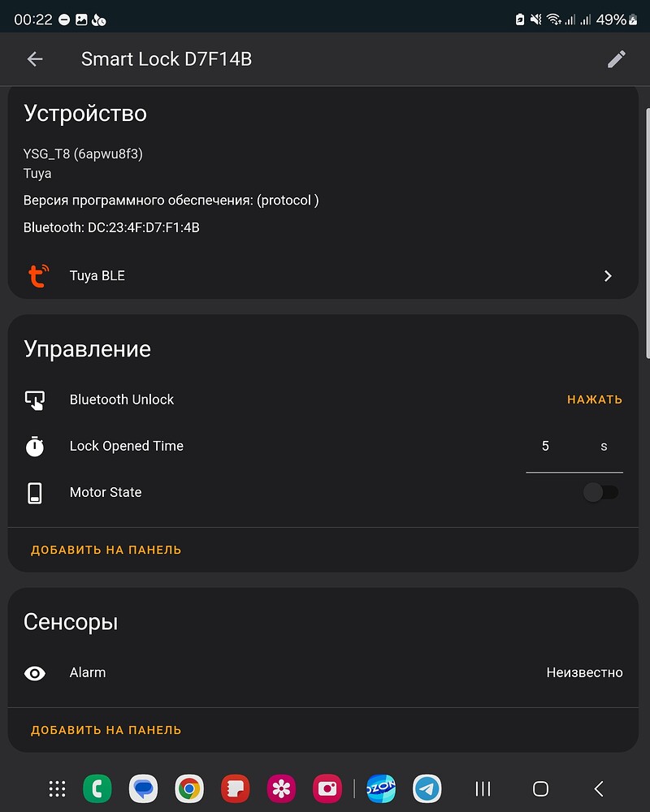The image size is (650, 812).
Task: Tap the Неизвестно value for the Alarm sensor
Action: tap(584, 672)
